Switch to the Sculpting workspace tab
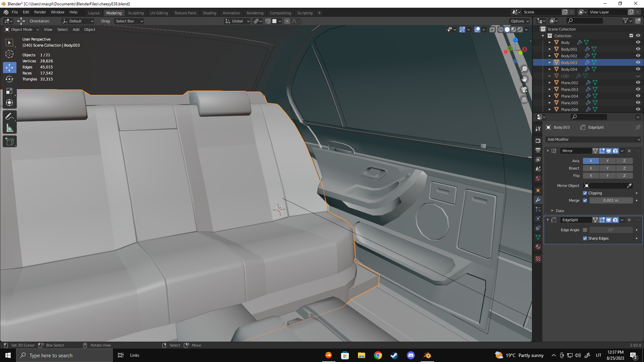The height and width of the screenshot is (362, 644). point(136,13)
